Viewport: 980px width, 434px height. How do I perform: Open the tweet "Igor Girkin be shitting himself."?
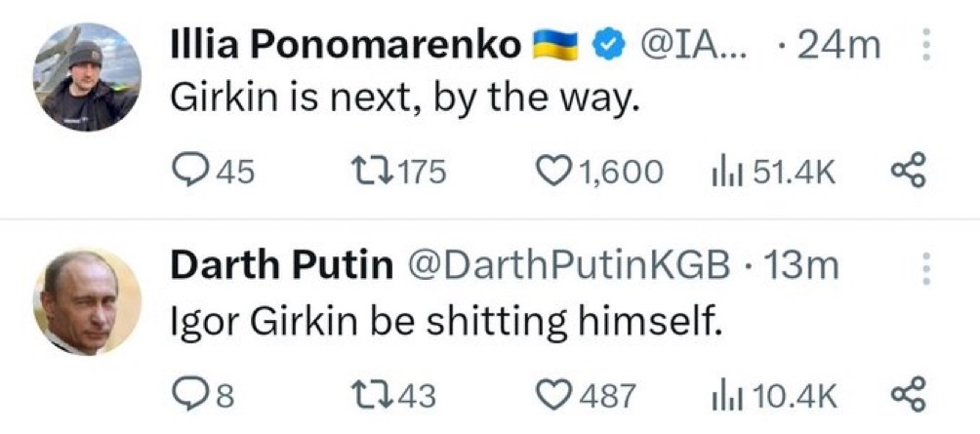point(445,321)
